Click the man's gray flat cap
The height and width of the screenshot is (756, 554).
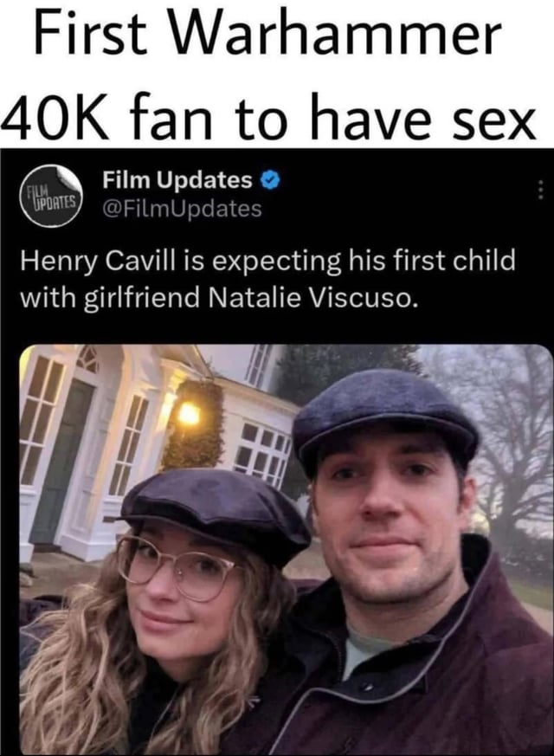385,418
